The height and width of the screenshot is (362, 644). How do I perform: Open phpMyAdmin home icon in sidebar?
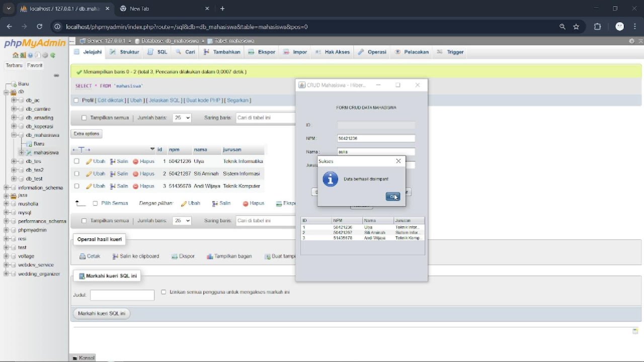(16, 55)
